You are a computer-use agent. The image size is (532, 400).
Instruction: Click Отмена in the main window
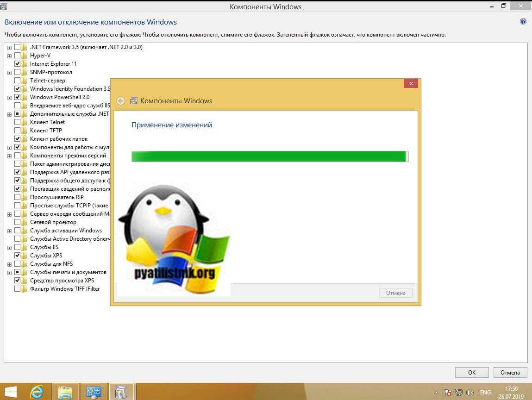pos(510,372)
